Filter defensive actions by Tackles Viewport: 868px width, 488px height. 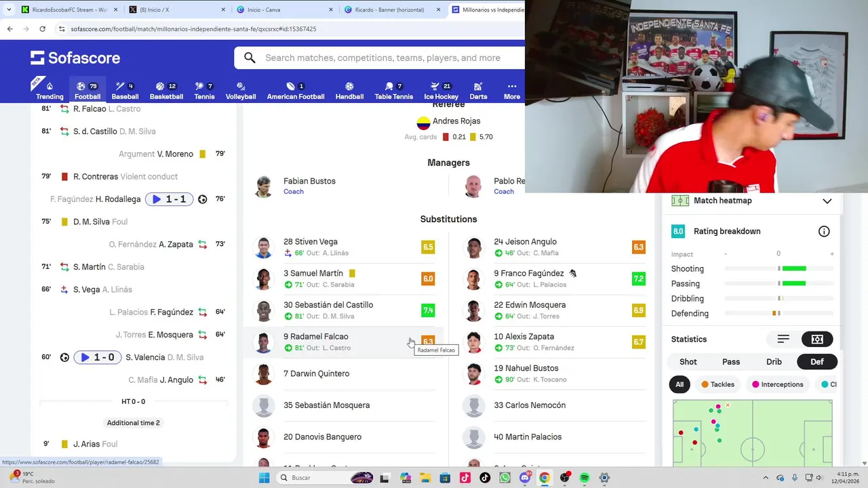click(718, 384)
